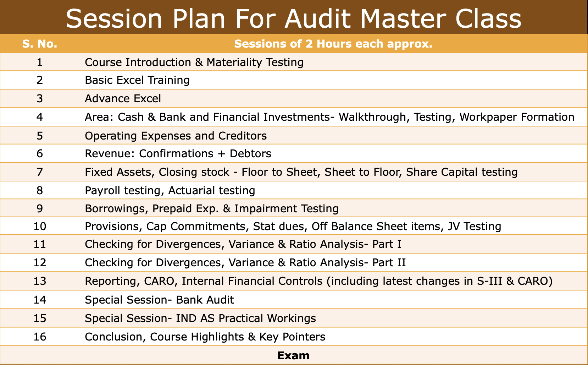This screenshot has height=365, width=588.
Task: Select 'Borrowings, Prepaid Exp. & Impairment Testing'
Action: pyautogui.click(x=212, y=208)
